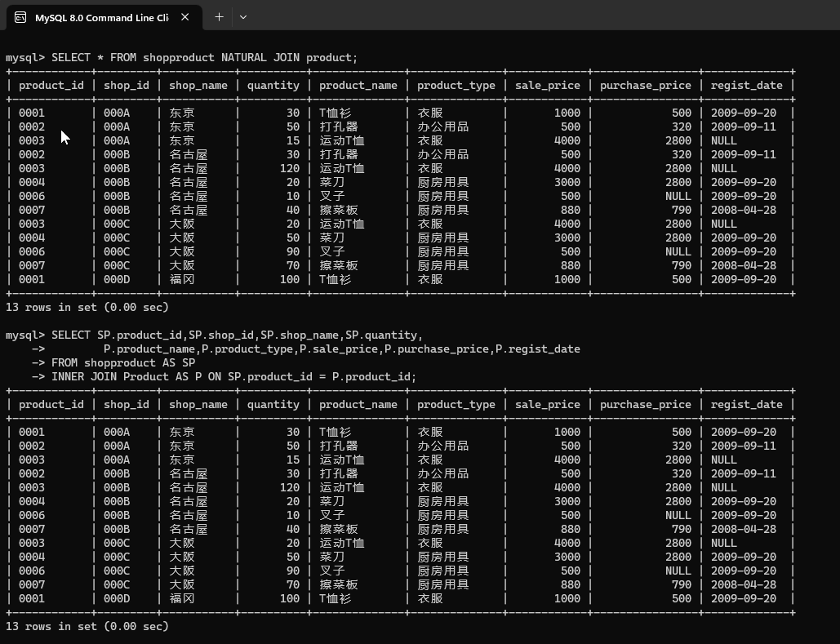This screenshot has height=644, width=840.
Task: Click the last '13 rows in set (0.00 sec)' line
Action: click(x=87, y=626)
